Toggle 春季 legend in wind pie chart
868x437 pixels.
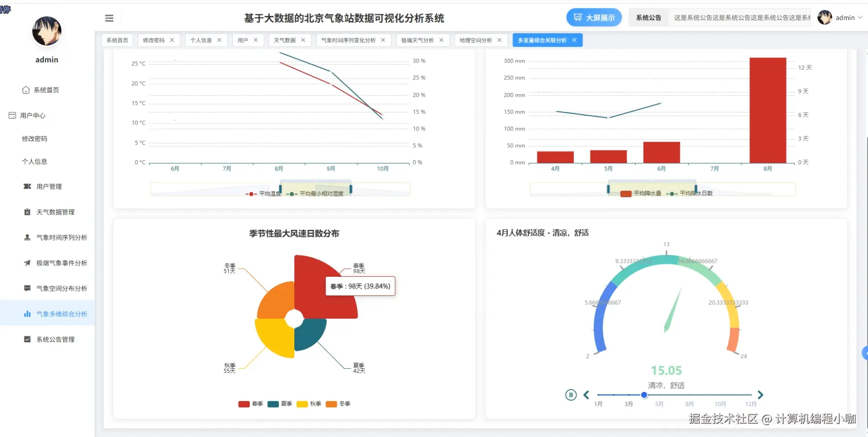[251, 404]
